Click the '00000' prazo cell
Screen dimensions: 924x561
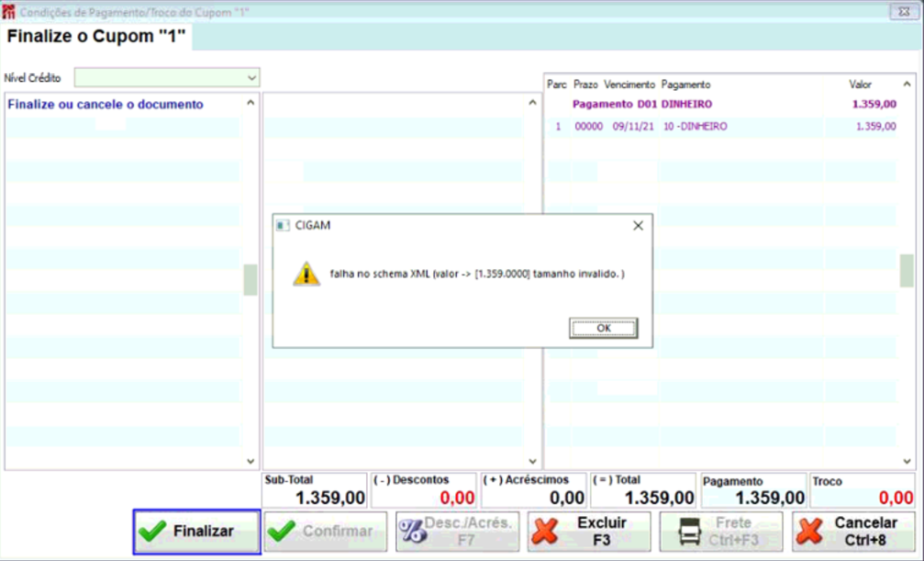pos(589,126)
